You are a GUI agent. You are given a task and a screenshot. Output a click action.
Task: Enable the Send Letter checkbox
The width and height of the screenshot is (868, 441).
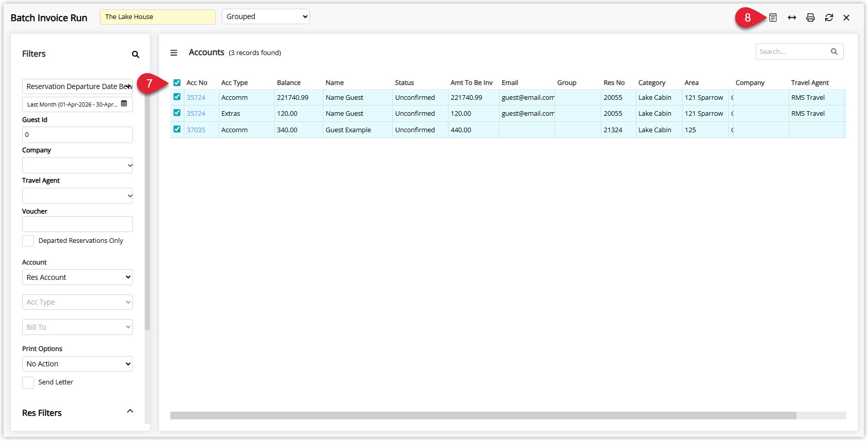[x=28, y=382]
